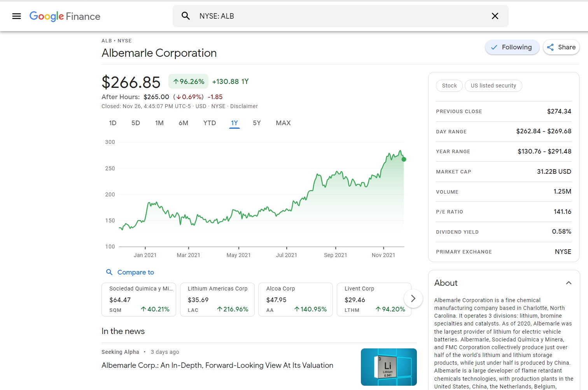Screen dimensions: 588x390
Task: Toggle the Following button
Action: (x=512, y=47)
